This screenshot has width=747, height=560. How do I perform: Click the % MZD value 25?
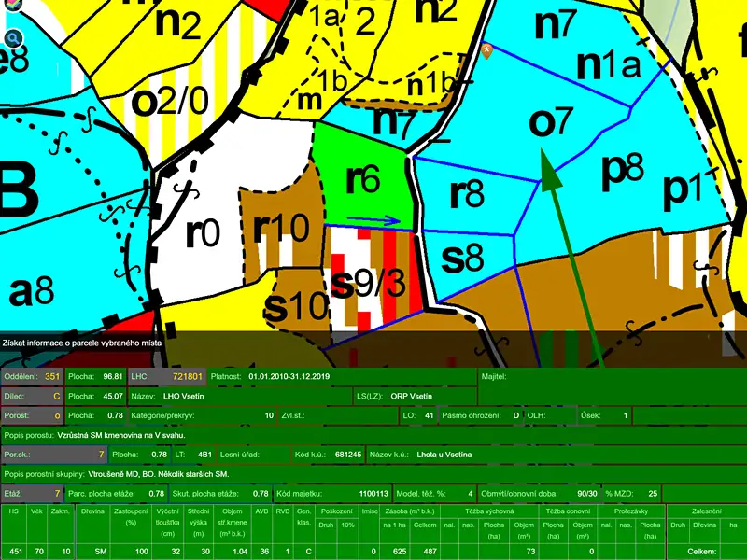pos(653,494)
